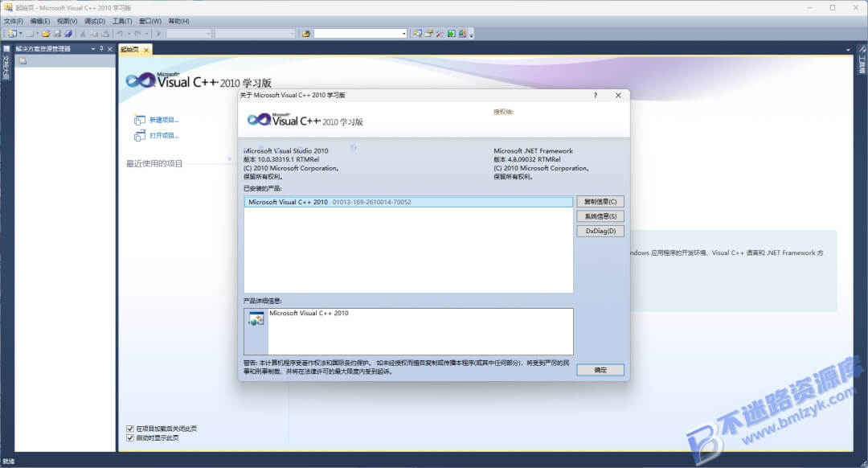Click the DxDiag(D) button
This screenshot has height=468, width=868.
600,231
